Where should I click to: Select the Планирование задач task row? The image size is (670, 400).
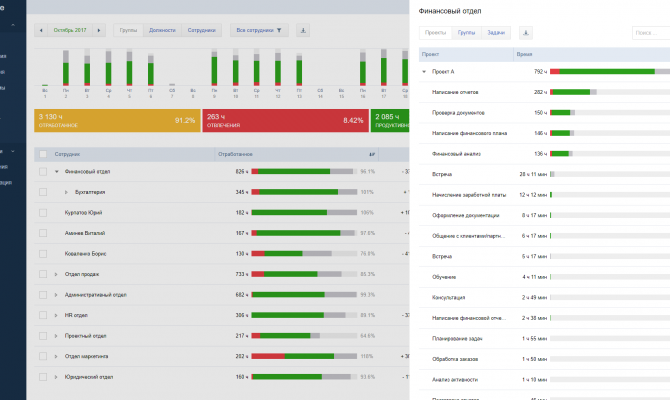(x=544, y=338)
